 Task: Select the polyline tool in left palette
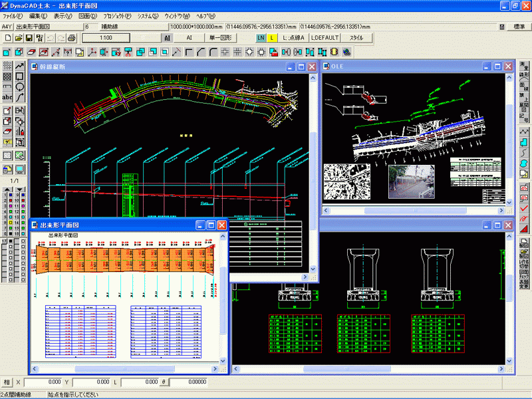(20, 66)
